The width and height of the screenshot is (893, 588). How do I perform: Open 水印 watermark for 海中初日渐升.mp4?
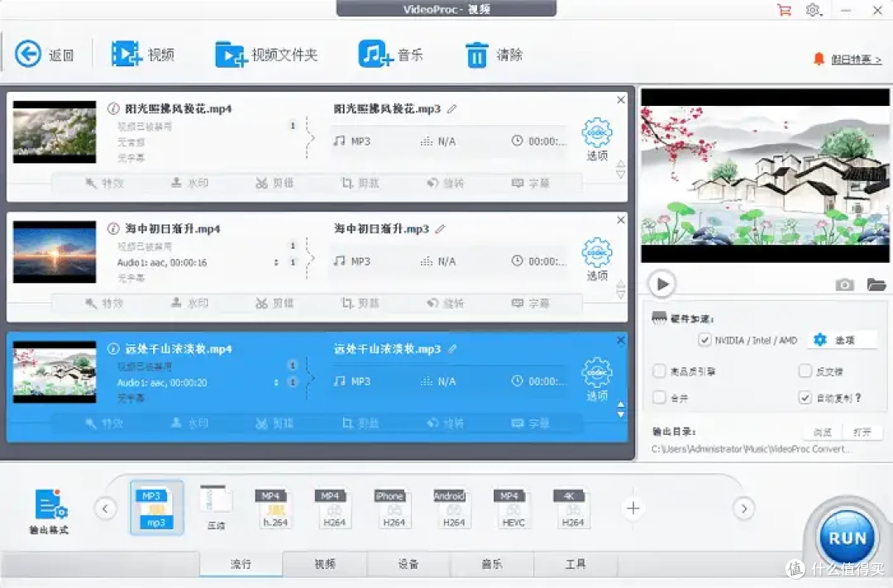pyautogui.click(x=189, y=304)
